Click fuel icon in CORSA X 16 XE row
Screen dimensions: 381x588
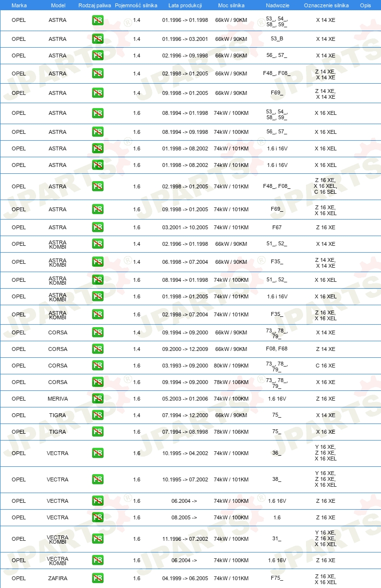click(x=97, y=382)
